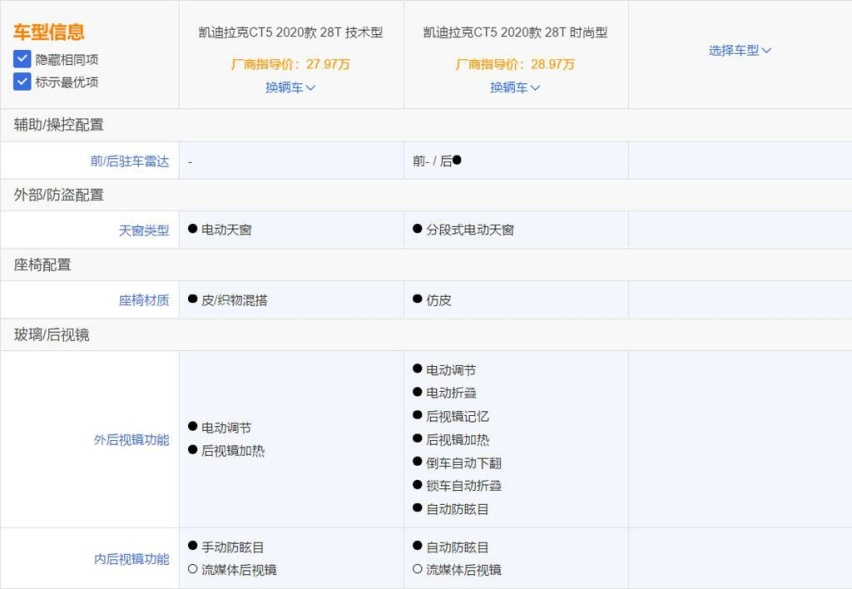Open the 外后视镜功能 parameter link
852x589 pixels.
click(x=131, y=440)
